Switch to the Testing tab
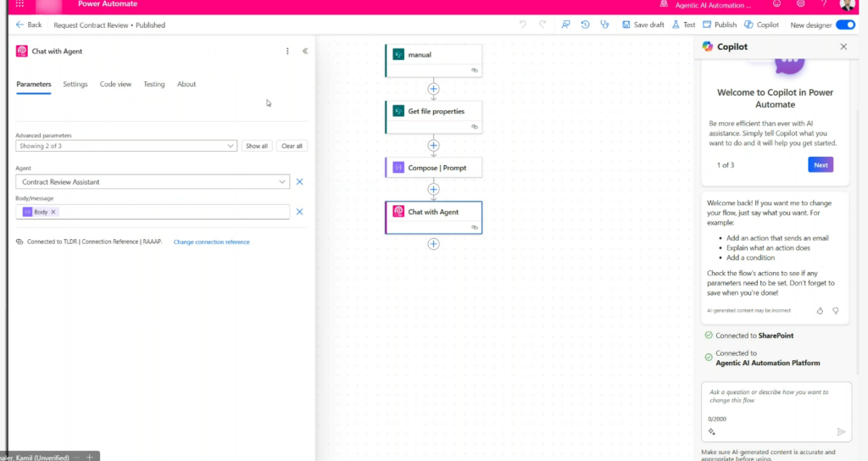868x461 pixels. tap(154, 84)
